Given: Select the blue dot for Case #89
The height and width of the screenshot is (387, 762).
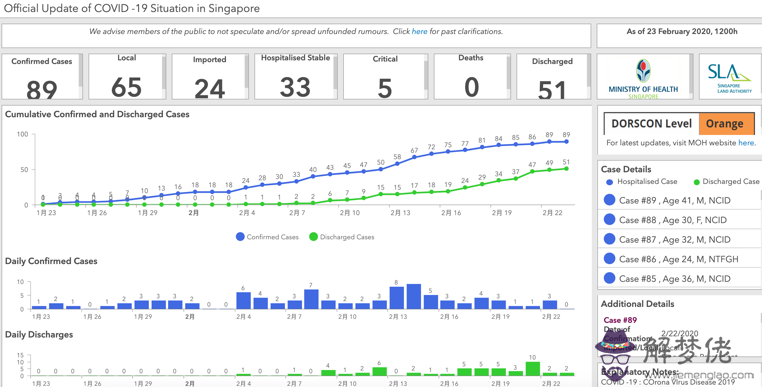Looking at the screenshot, I should click(x=609, y=200).
